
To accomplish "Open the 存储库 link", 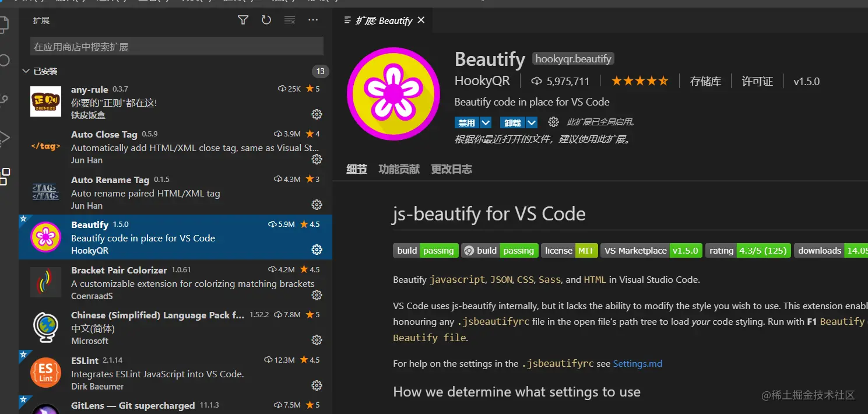I will click(x=705, y=82).
